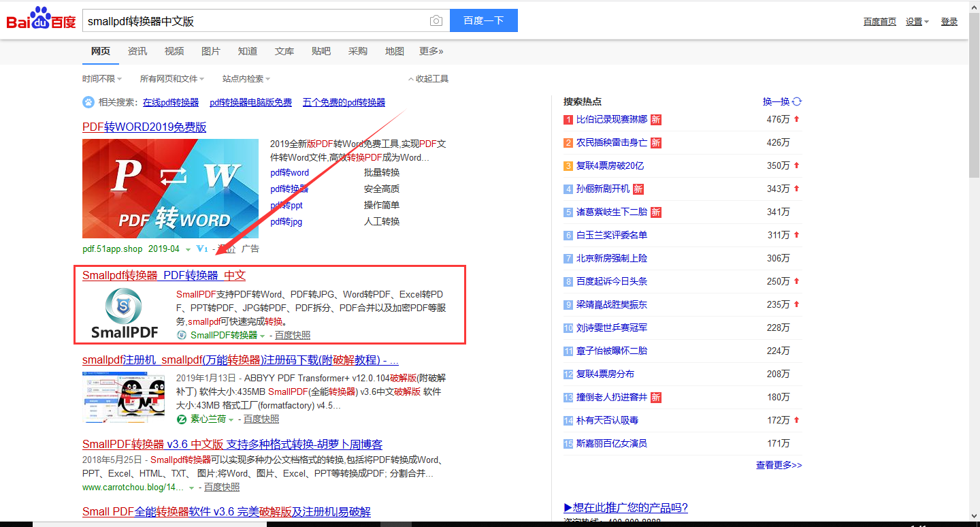Refresh hot searches with 换一换 icon
Viewport: 980px width, 527px height.
[797, 101]
